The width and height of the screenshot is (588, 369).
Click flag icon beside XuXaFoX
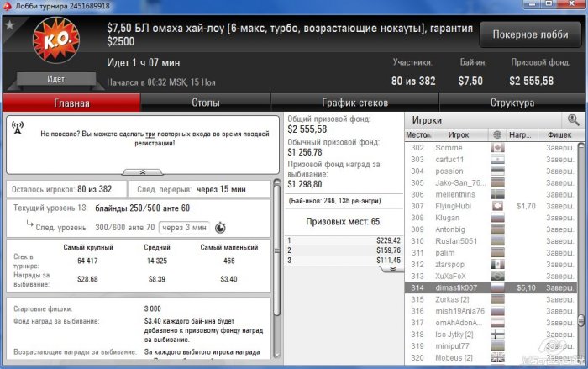(497, 276)
